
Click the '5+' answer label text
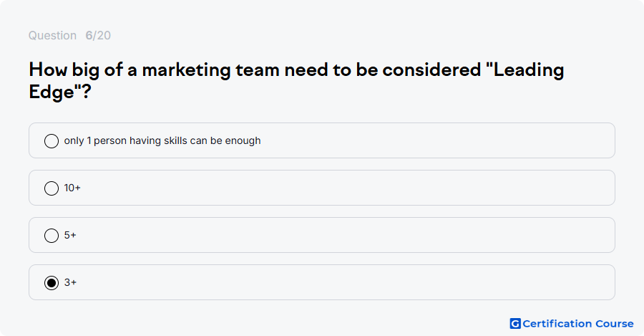coord(70,235)
